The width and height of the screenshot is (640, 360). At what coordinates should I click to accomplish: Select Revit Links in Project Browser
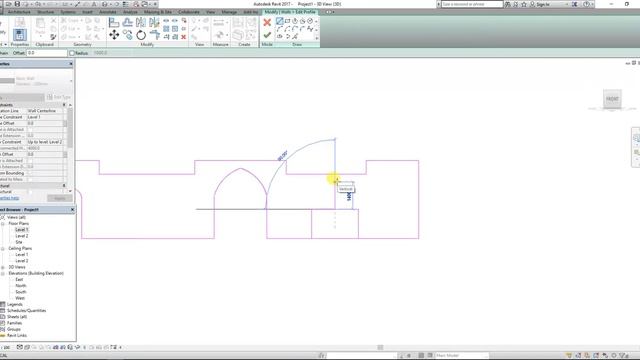(17, 336)
